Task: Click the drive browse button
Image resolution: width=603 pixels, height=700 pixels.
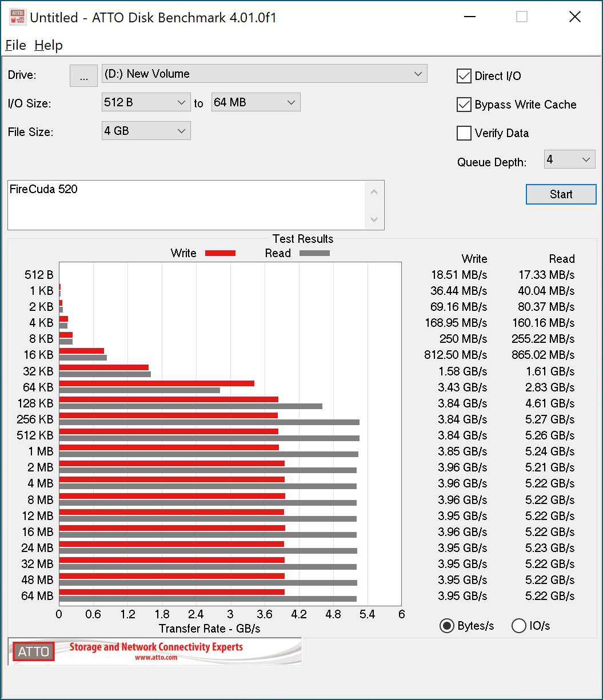Action: [83, 75]
